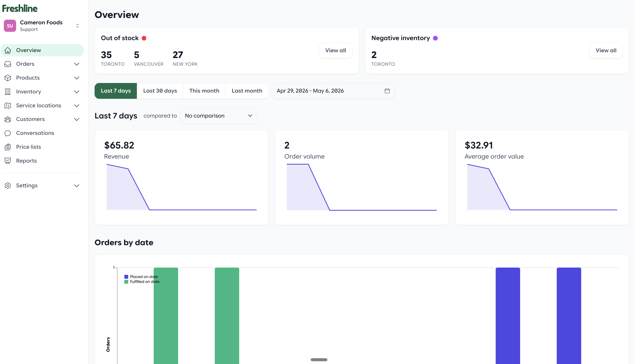
Task: Click the Products box icon
Action: (8, 78)
